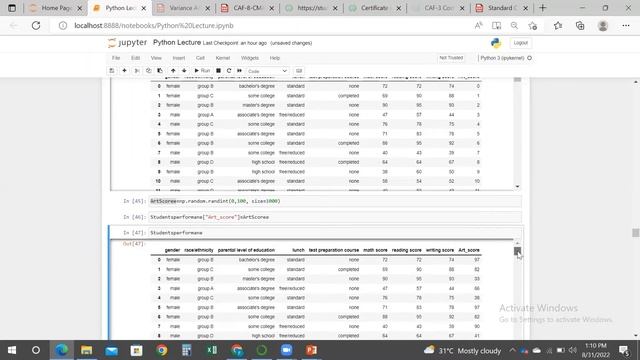The image size is (640, 360).
Task: Open Excel from the taskbar
Action: (x=211, y=350)
